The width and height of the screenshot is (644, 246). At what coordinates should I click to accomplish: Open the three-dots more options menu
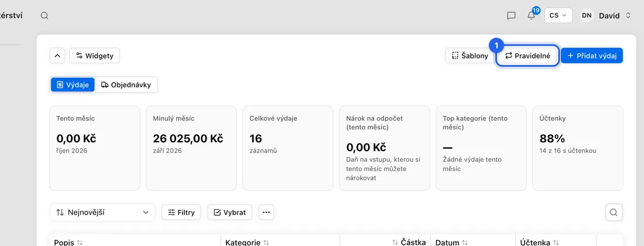coord(266,213)
